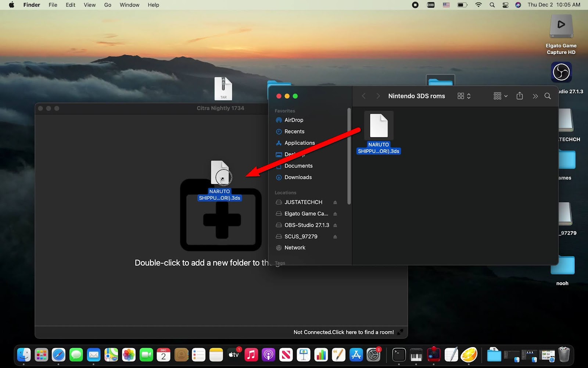Open the File menu

click(53, 5)
